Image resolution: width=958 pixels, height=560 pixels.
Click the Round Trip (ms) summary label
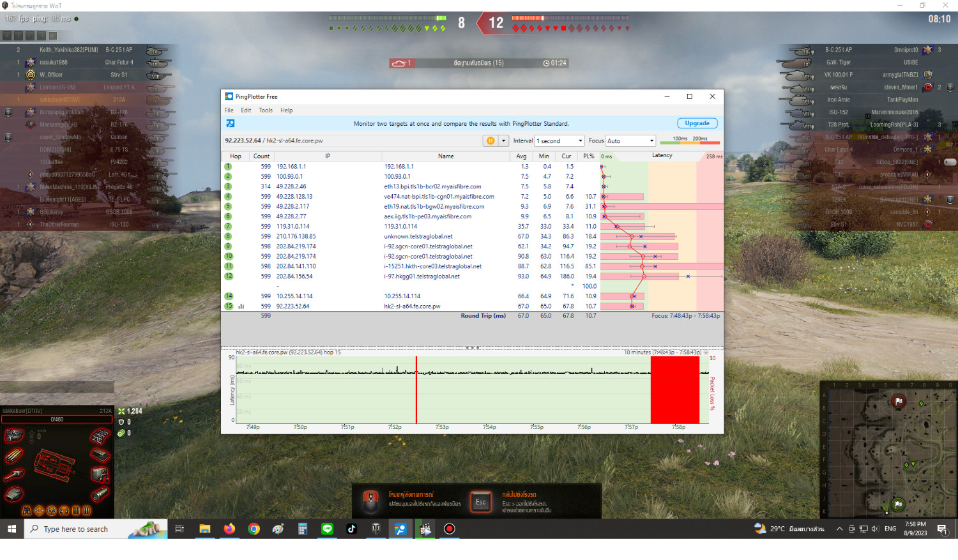pos(483,316)
